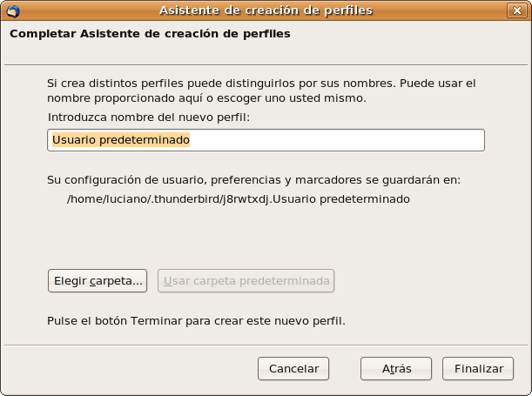
Task: Click the separator line below the heading
Action: [266, 63]
